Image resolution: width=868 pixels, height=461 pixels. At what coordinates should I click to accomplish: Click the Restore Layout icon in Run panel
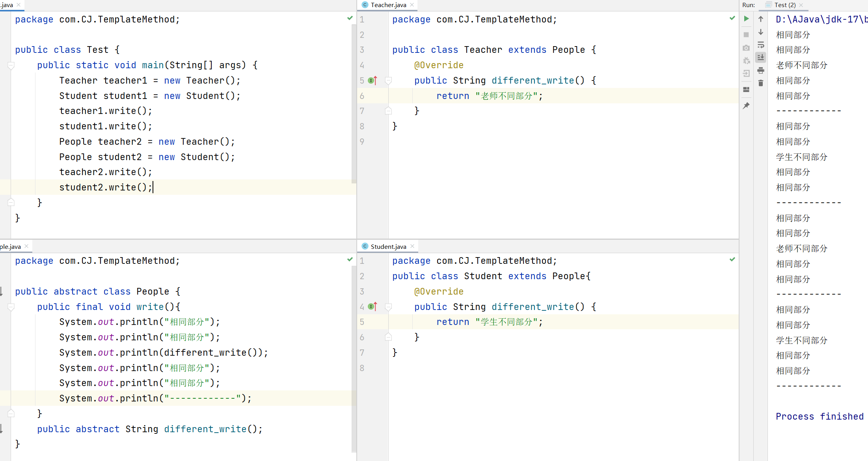(x=746, y=90)
